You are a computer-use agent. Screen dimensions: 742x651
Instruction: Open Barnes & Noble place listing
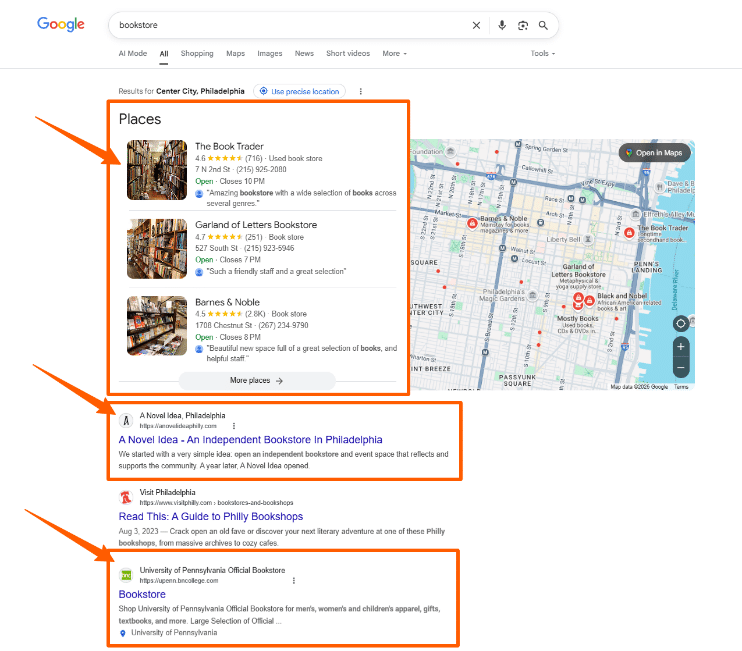click(x=227, y=302)
